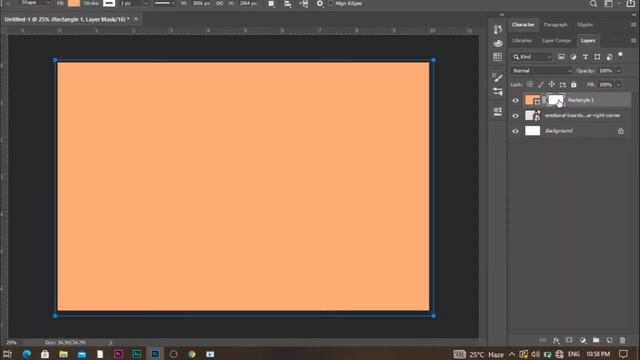Select the Untitled-1 document tab
Viewport: 640px width, 360px height.
coord(67,19)
